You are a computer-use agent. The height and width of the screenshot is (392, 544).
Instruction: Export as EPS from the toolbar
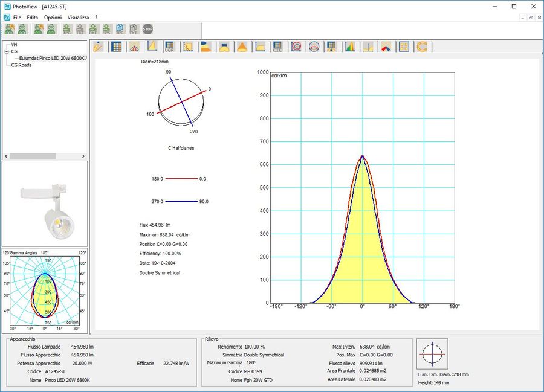click(106, 29)
